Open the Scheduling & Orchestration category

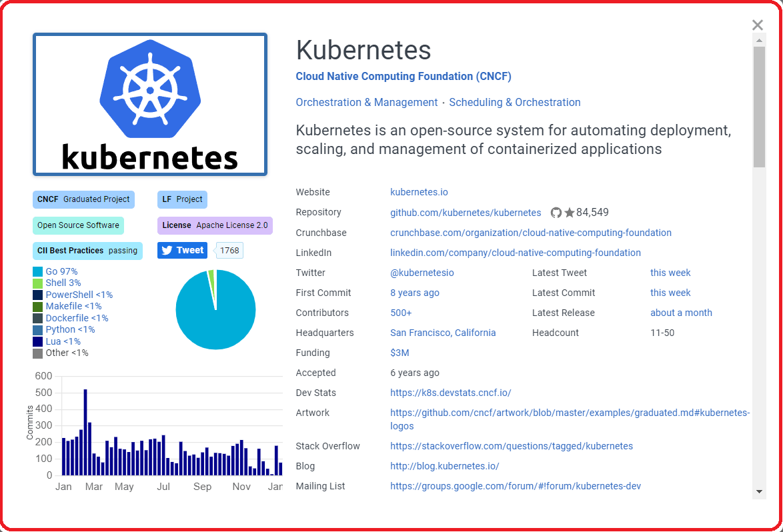[515, 102]
